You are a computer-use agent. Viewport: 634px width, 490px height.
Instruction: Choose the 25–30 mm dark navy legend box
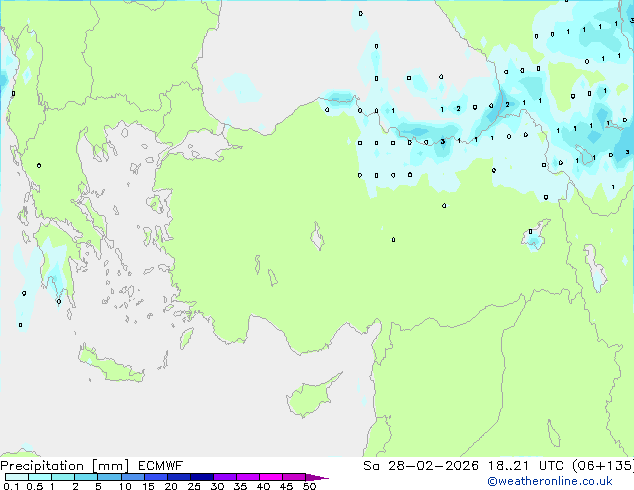tap(202, 477)
